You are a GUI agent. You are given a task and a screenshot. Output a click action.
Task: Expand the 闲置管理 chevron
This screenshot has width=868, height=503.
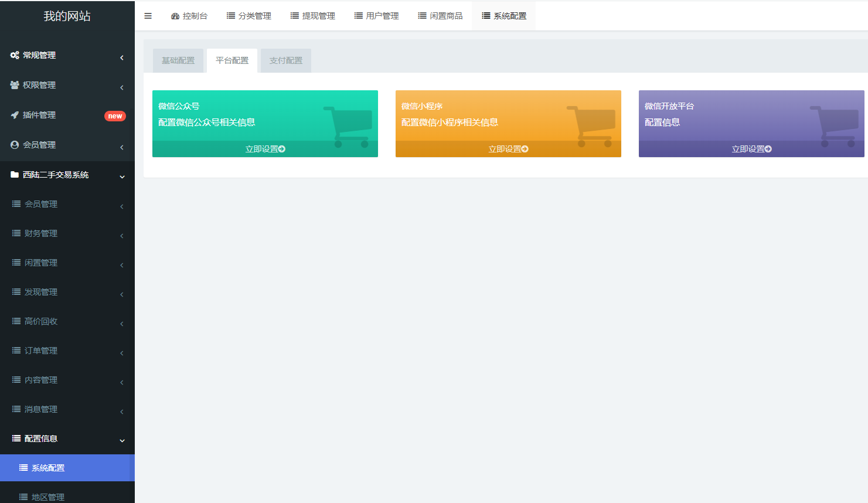point(122,265)
